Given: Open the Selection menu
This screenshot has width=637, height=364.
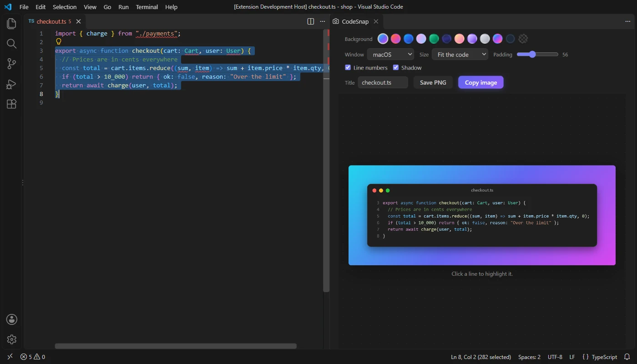Looking at the screenshot, I should click(x=65, y=7).
